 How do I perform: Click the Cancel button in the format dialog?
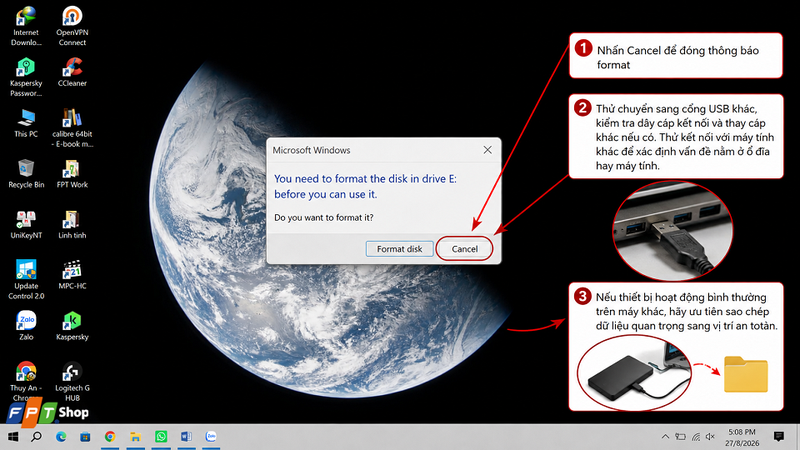464,249
